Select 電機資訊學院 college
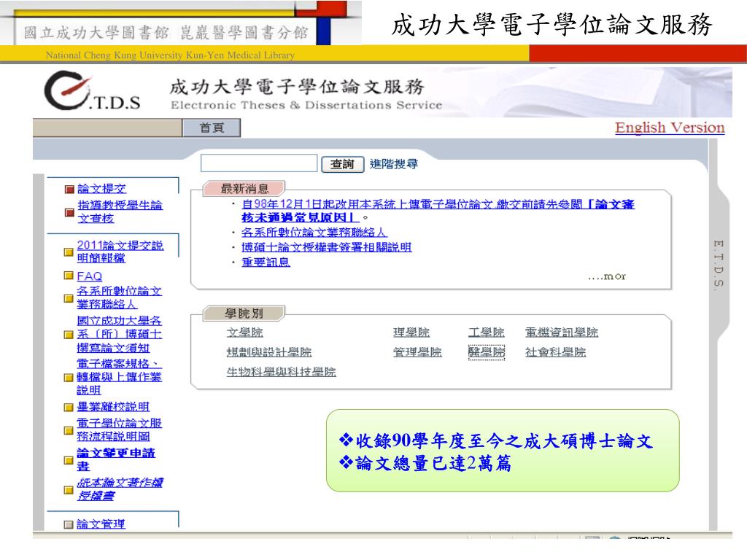This screenshot has width=747, height=560. pos(562,332)
